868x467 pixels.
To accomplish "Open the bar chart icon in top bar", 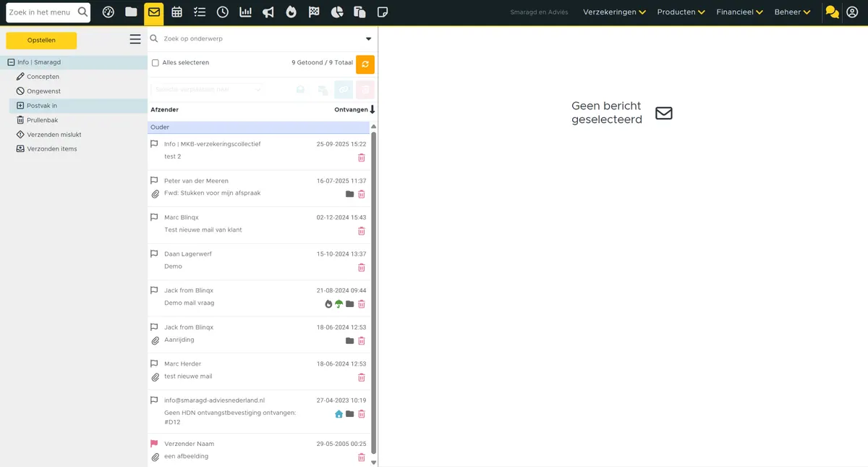I will tap(246, 12).
